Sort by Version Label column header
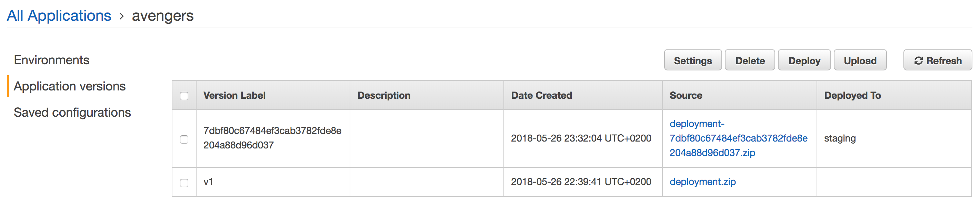The width and height of the screenshot is (980, 203). point(234,96)
